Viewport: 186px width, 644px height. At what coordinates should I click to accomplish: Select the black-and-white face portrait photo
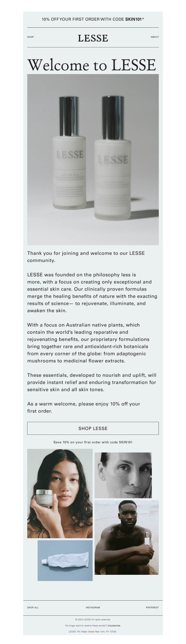tap(123, 475)
